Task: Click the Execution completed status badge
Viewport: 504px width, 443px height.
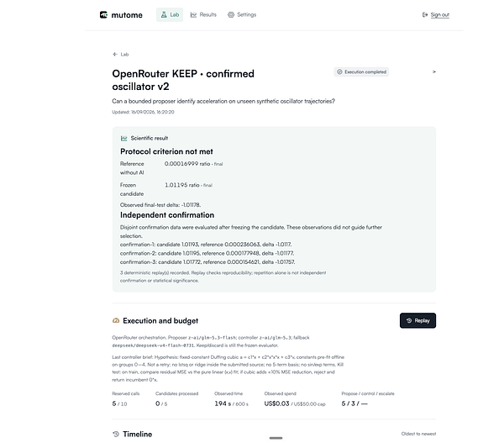Action: [361, 71]
